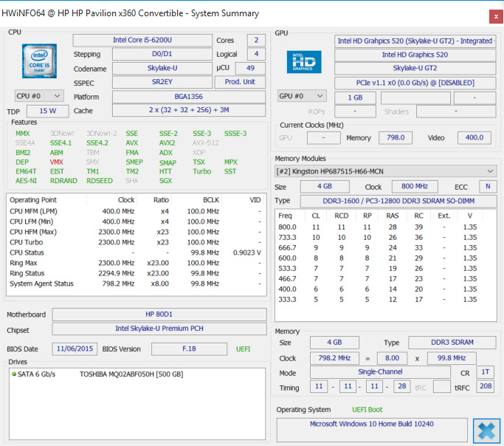The height and width of the screenshot is (446, 504).
Task: Expand the Kingston memory module dropdown
Action: tap(385, 171)
